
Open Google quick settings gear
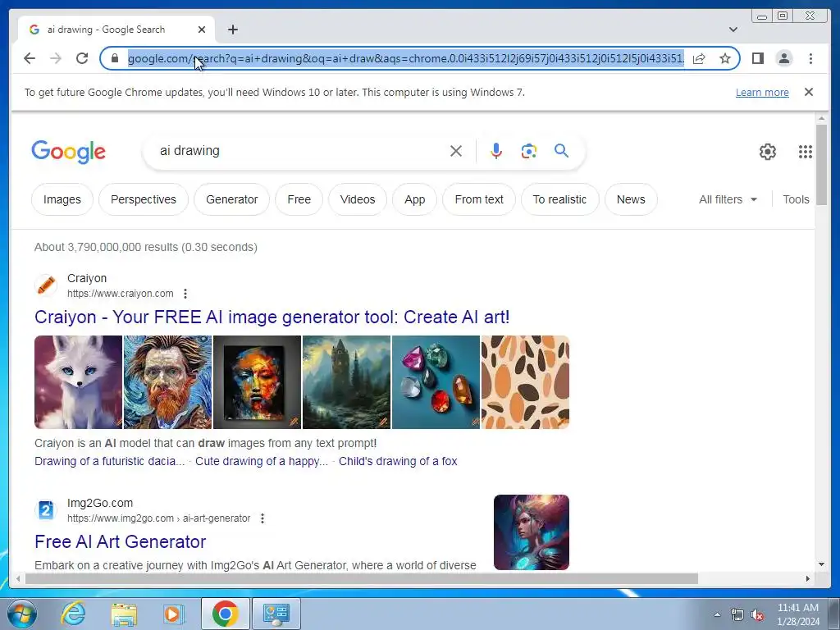click(768, 152)
